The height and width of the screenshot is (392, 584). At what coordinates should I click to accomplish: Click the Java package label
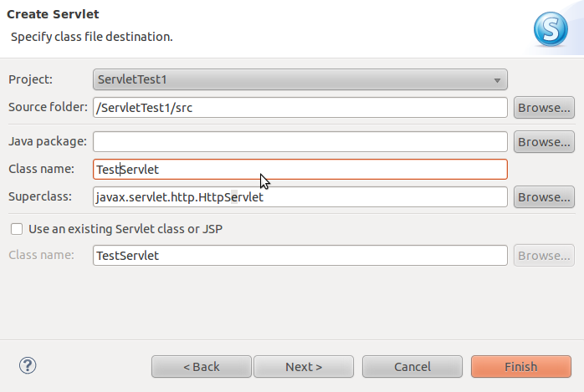(48, 142)
